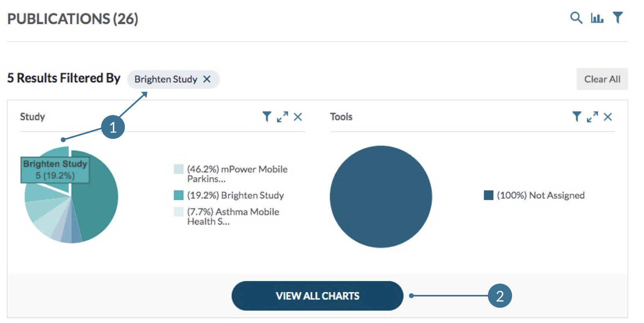The image size is (644, 323).
Task: Close the Study chart panel
Action: [x=298, y=117]
